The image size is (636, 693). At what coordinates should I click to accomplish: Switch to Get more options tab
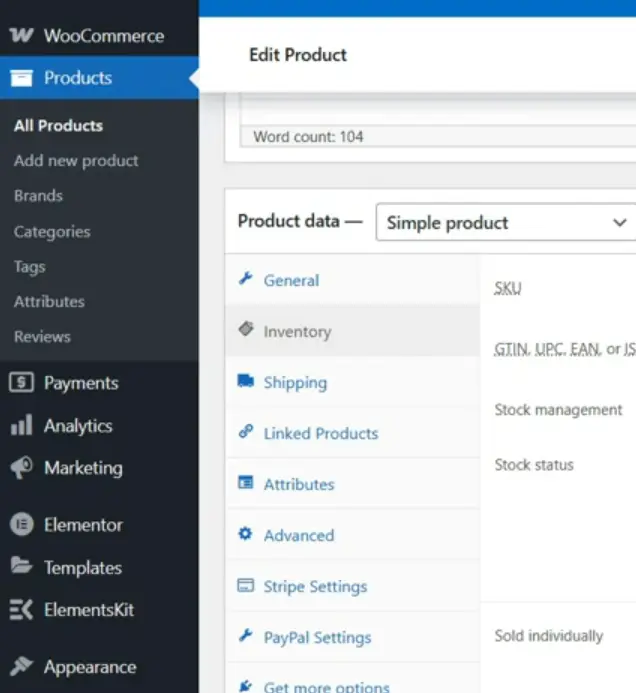[x=353, y=678]
